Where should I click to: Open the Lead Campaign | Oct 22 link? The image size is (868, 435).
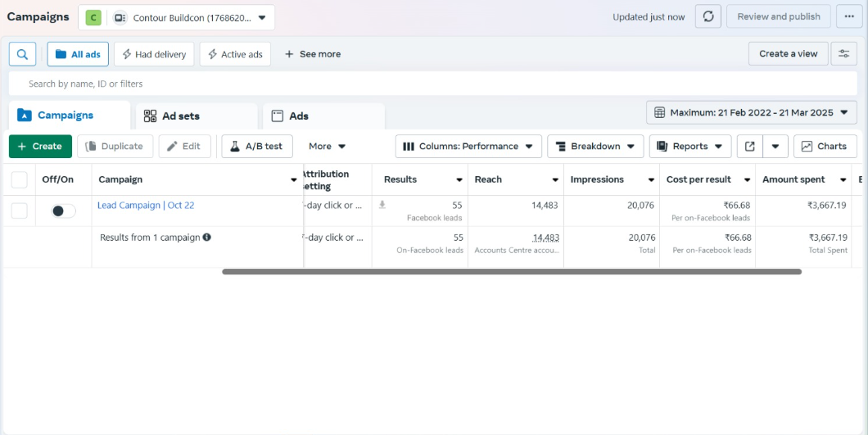pos(146,206)
